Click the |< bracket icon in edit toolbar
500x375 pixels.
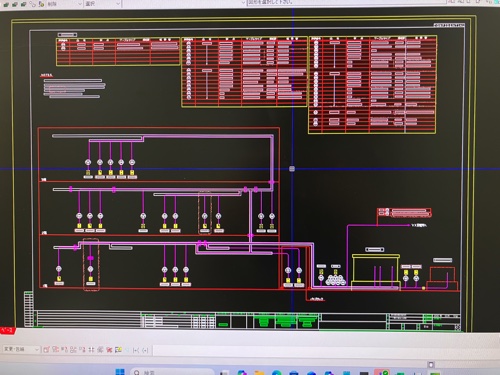point(136,350)
